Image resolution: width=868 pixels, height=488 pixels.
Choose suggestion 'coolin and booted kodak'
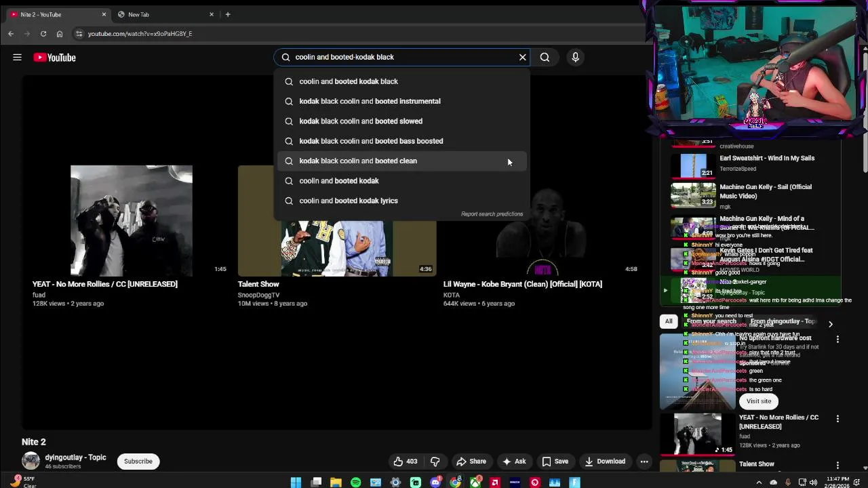pos(402,181)
